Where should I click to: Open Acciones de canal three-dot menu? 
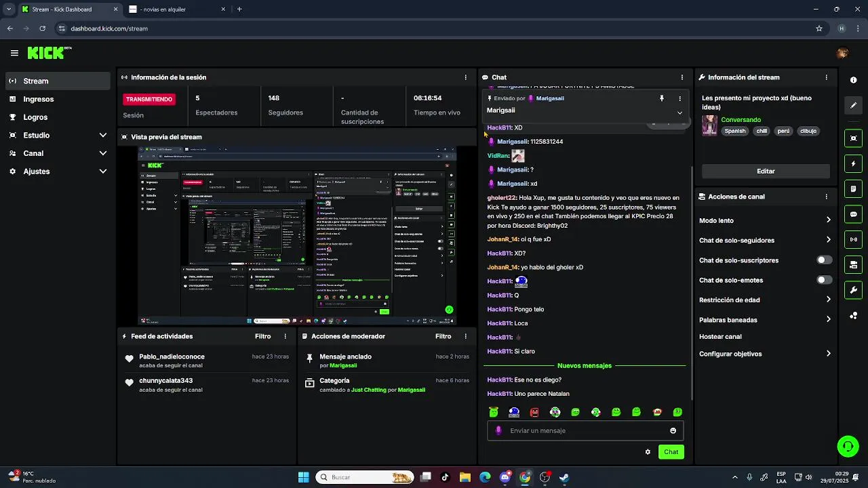826,197
